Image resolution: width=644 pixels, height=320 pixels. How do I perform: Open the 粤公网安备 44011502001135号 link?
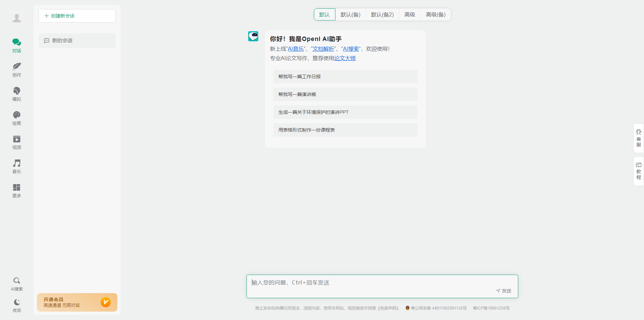pos(439,308)
